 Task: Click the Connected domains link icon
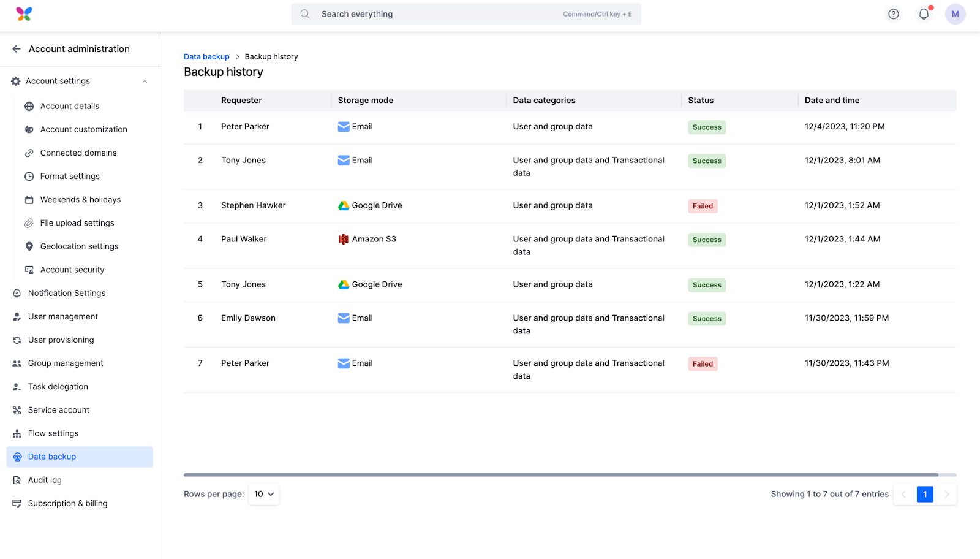(x=29, y=153)
